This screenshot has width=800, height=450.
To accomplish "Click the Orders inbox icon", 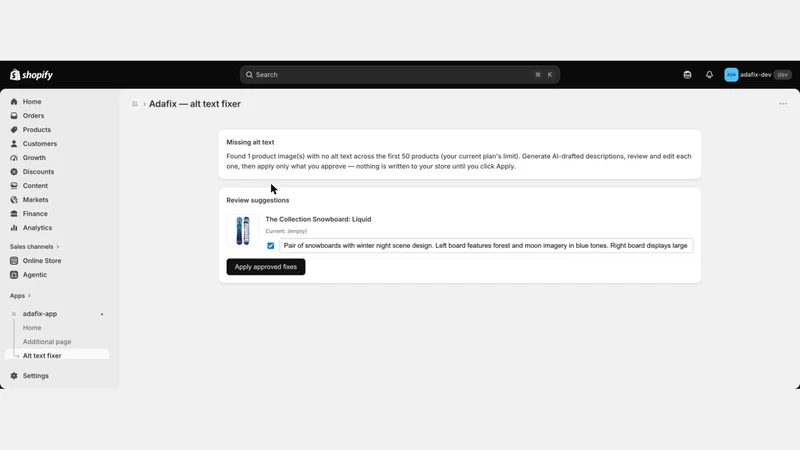I will pyautogui.click(x=14, y=116).
